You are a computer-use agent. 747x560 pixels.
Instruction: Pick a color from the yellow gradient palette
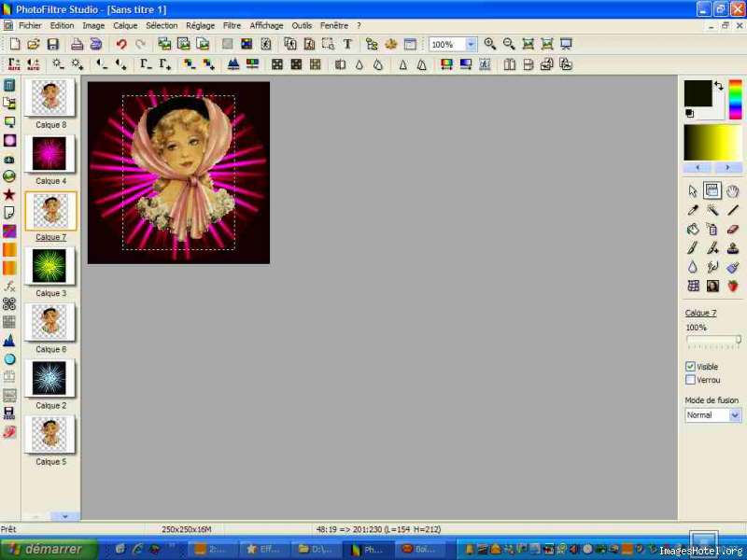[x=712, y=143]
